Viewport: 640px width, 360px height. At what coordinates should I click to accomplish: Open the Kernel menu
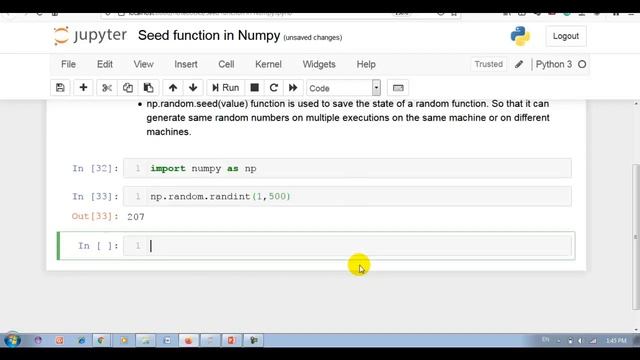click(x=268, y=64)
